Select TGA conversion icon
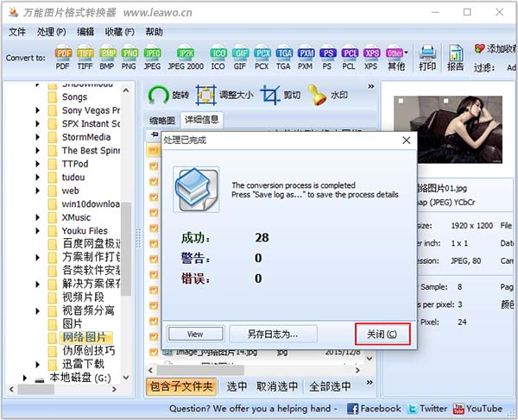This screenshot has height=420, width=518. point(284,57)
